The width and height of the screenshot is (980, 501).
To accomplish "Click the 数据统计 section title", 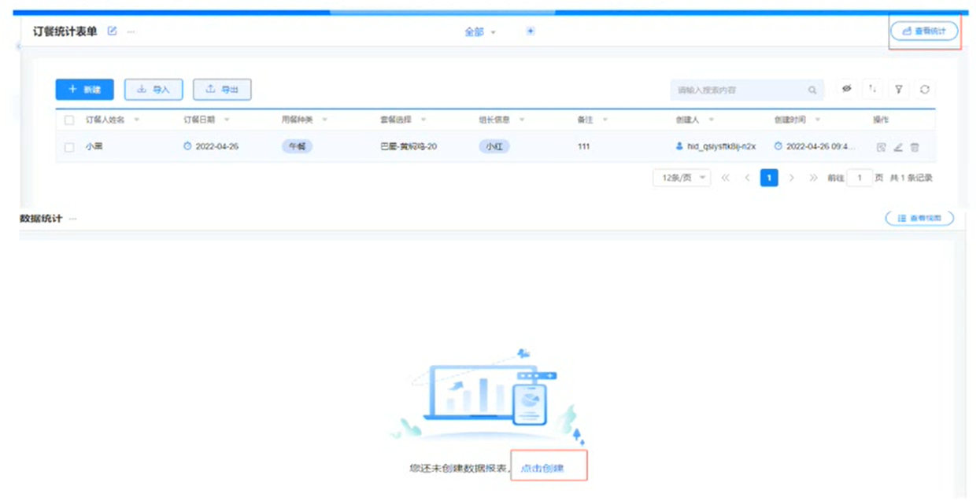I will pos(41,218).
